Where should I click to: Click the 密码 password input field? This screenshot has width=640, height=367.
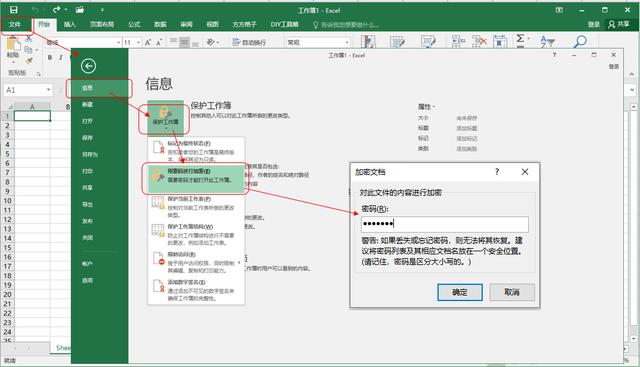point(444,224)
